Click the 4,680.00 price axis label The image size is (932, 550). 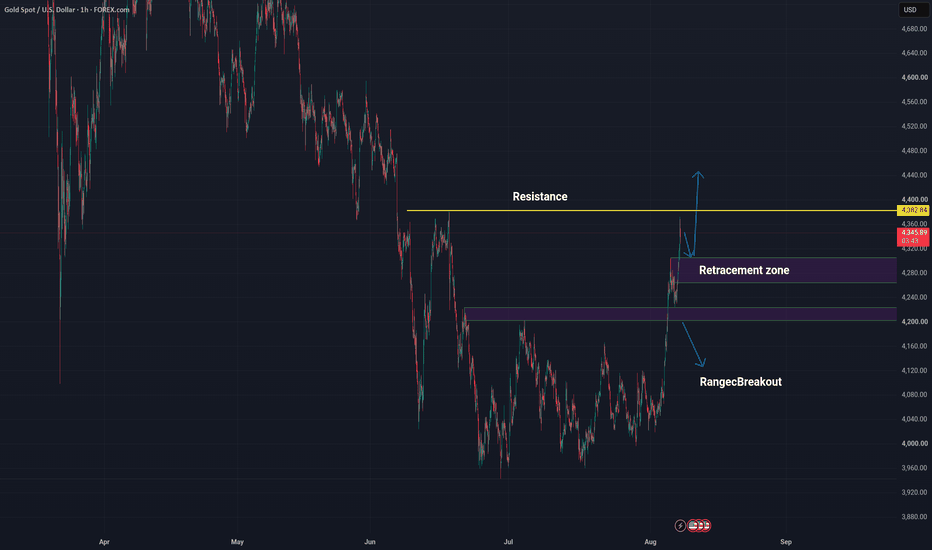[914, 29]
